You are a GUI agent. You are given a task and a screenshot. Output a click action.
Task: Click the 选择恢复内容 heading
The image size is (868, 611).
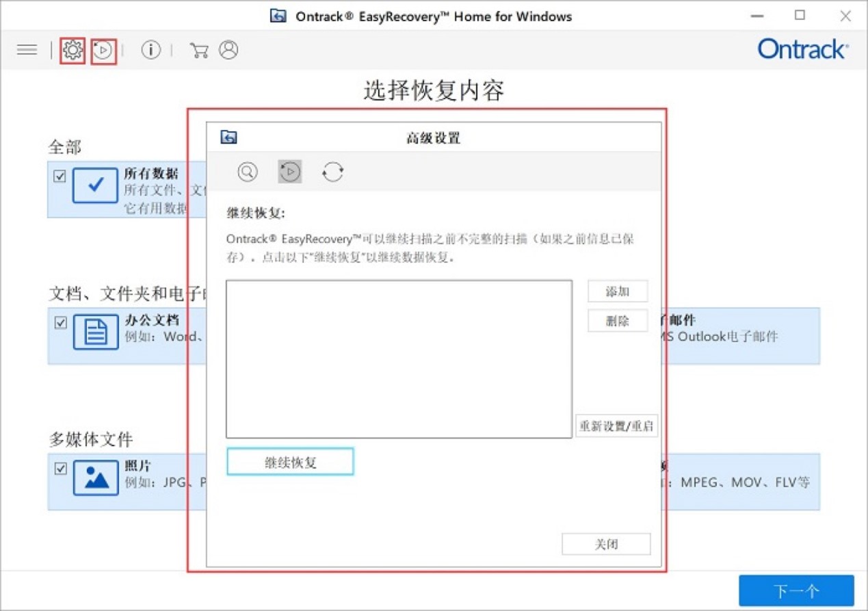[x=434, y=91]
